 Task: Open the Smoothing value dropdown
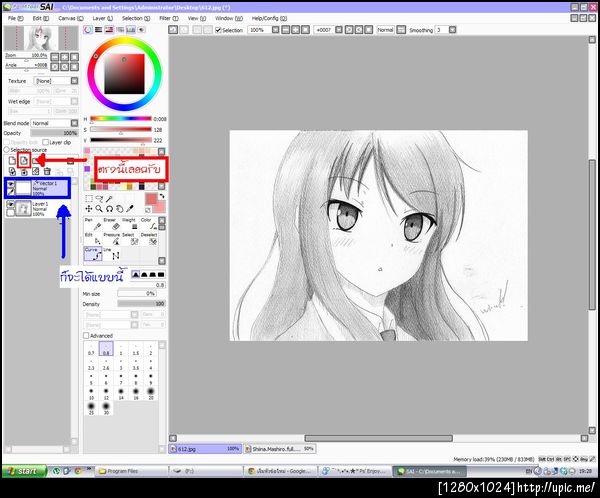point(452,29)
